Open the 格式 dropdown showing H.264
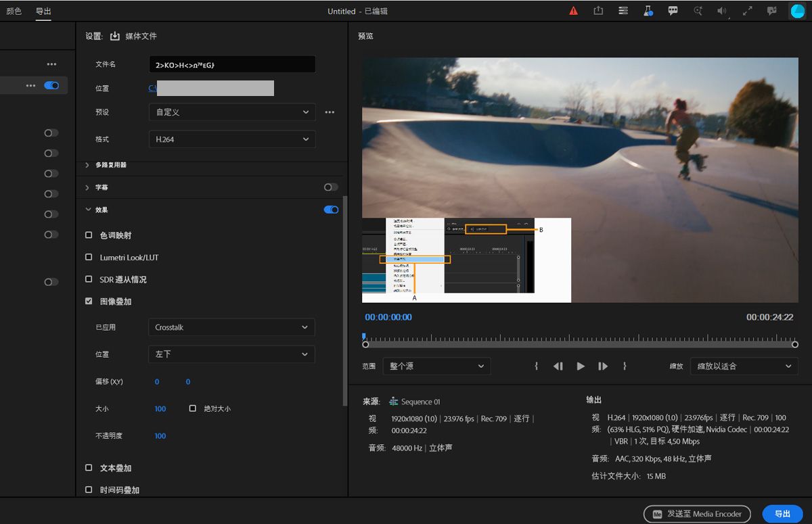Viewport: 812px width, 524px height. click(232, 139)
